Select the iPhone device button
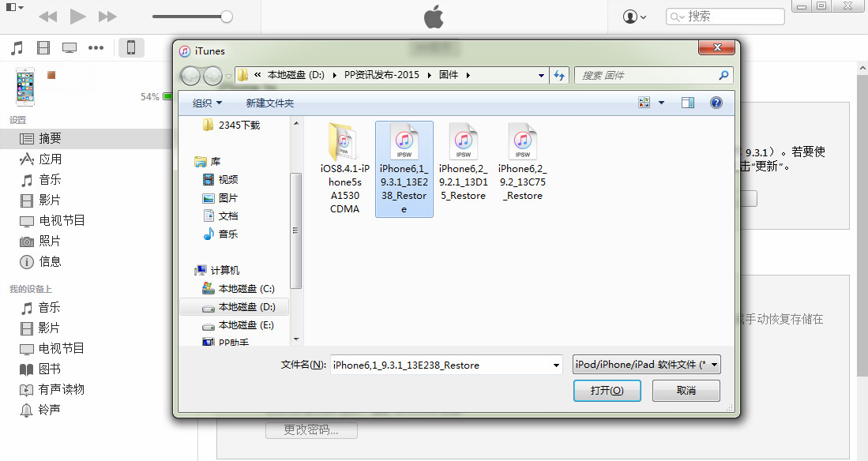The height and width of the screenshot is (461, 868). (x=131, y=47)
